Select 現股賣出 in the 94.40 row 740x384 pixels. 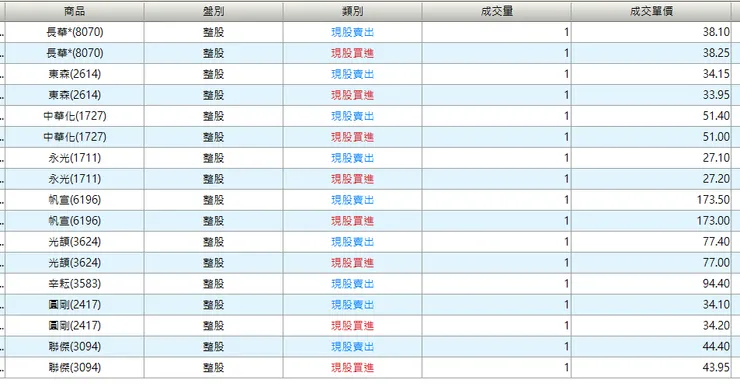(x=353, y=284)
